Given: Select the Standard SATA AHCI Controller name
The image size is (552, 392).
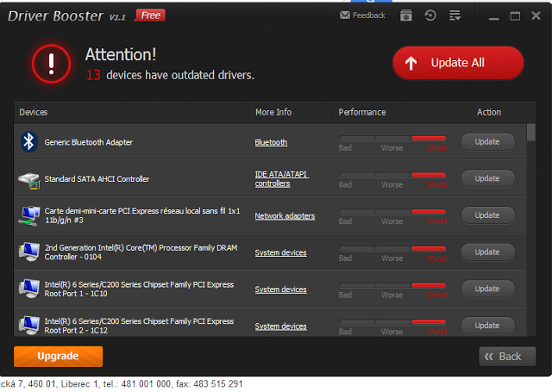Looking at the screenshot, I should pyautogui.click(x=97, y=179).
